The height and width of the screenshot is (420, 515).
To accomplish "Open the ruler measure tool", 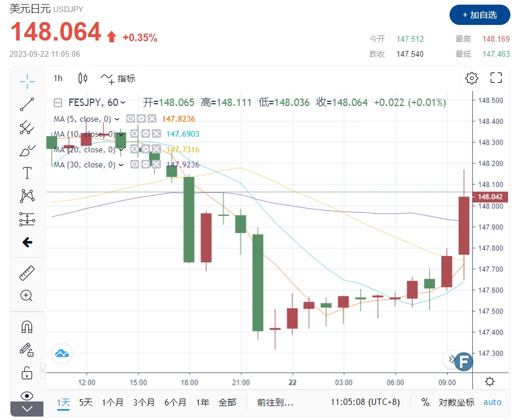I will click(27, 272).
